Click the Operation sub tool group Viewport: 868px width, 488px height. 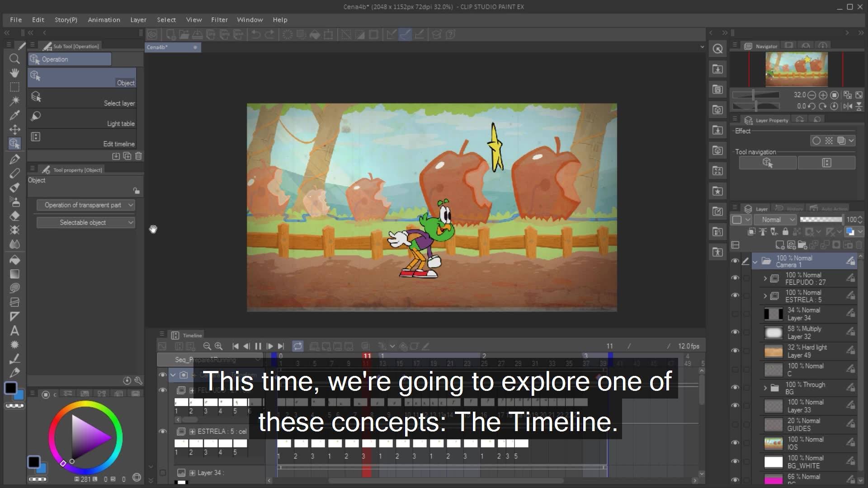tap(70, 59)
